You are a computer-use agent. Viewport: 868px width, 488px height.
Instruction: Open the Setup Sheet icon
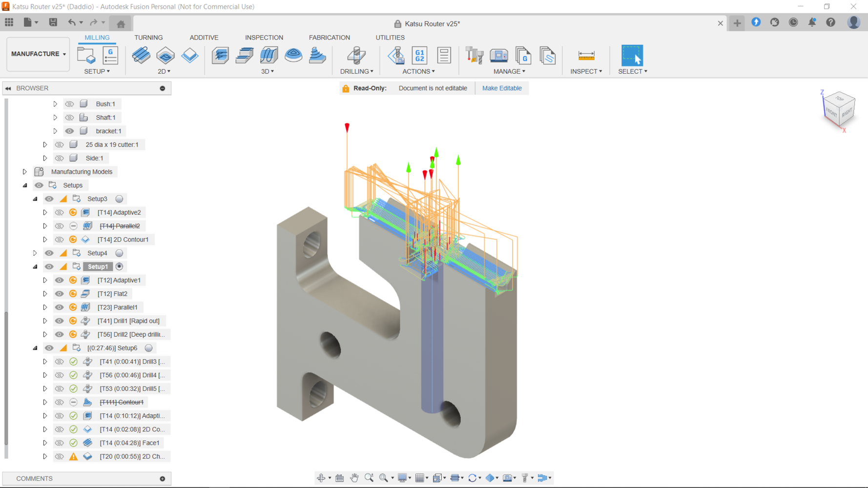(444, 56)
